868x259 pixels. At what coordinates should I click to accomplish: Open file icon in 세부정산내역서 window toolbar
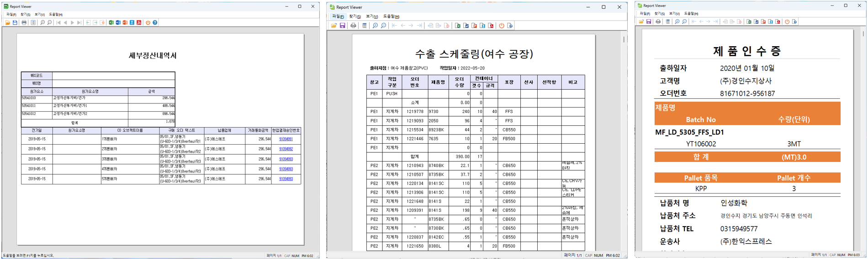[8, 22]
